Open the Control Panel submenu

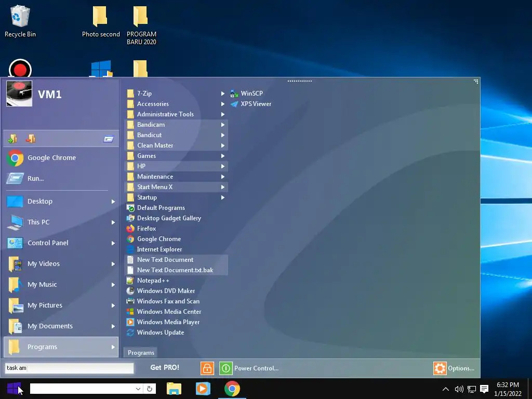61,243
